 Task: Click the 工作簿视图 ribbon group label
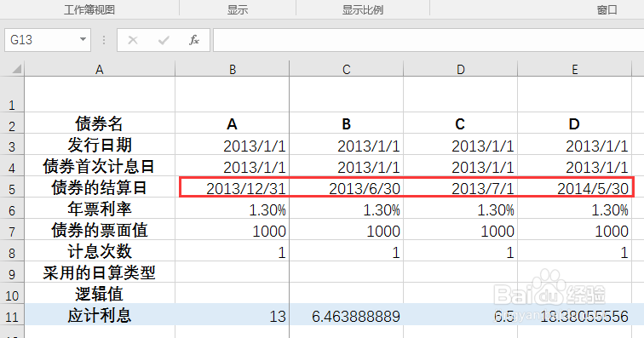point(89,9)
